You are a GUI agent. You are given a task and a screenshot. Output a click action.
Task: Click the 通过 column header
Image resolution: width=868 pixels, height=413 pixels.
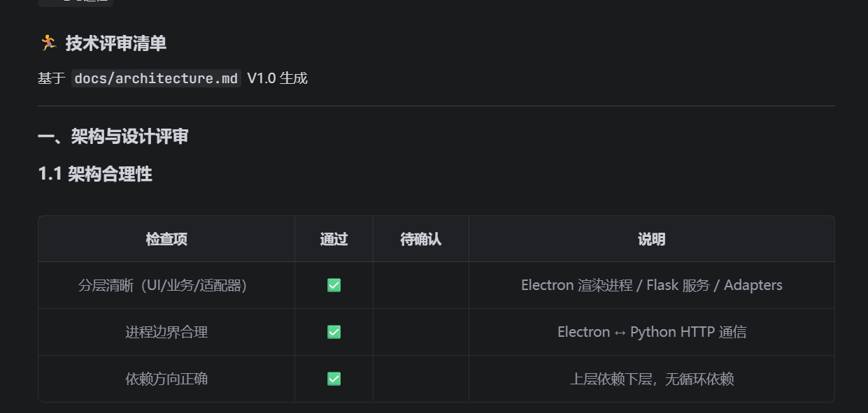334,239
